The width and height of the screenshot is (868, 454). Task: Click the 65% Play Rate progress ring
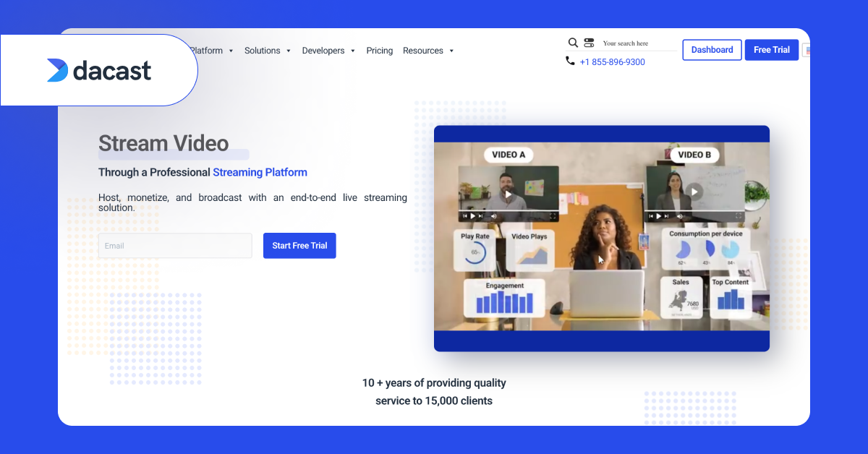pyautogui.click(x=477, y=252)
